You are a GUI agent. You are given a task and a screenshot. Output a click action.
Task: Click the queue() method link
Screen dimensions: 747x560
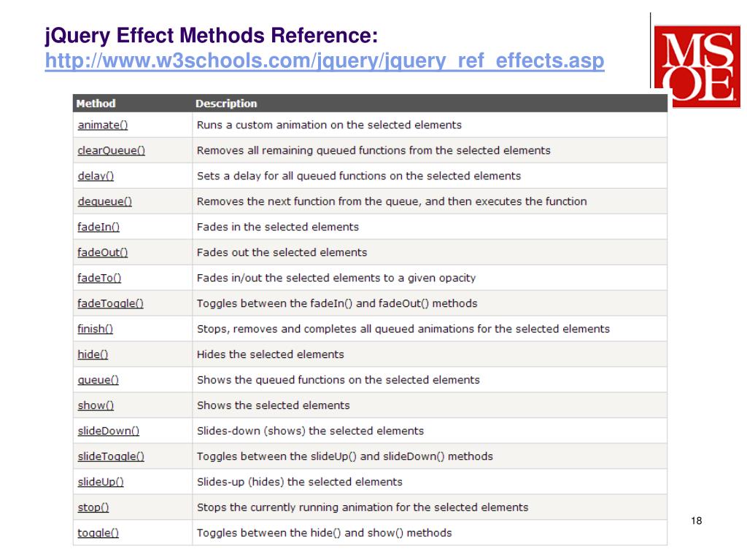coord(98,381)
